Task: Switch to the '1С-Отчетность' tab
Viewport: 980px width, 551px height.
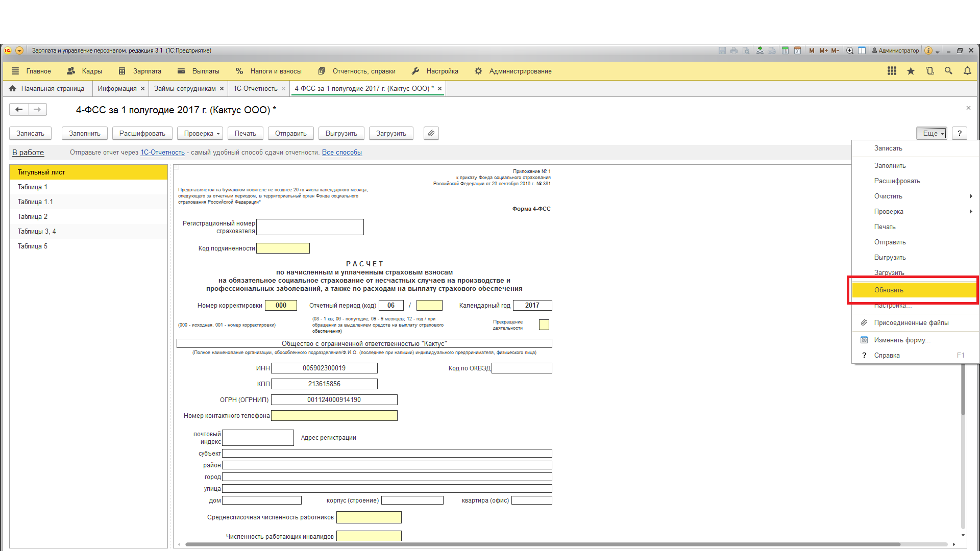Action: tap(255, 88)
